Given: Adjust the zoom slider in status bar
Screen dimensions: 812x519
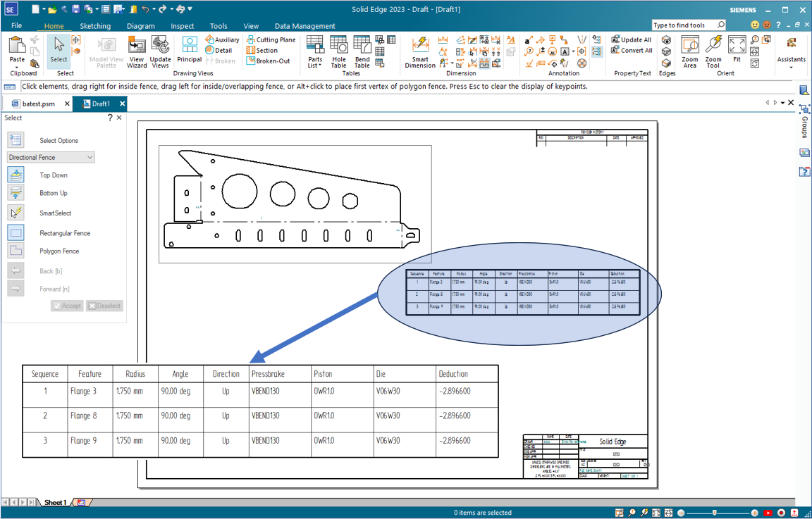Looking at the screenshot, I should point(714,513).
